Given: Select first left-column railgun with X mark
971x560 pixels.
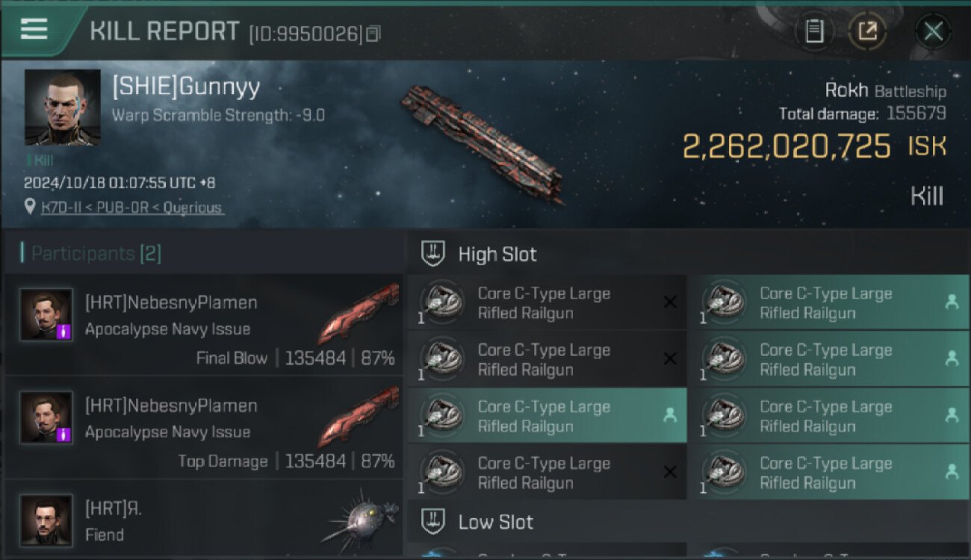Looking at the screenshot, I should [547, 302].
